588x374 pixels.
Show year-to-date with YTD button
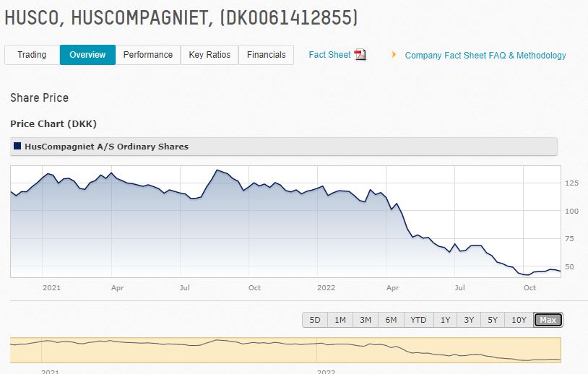(418, 320)
